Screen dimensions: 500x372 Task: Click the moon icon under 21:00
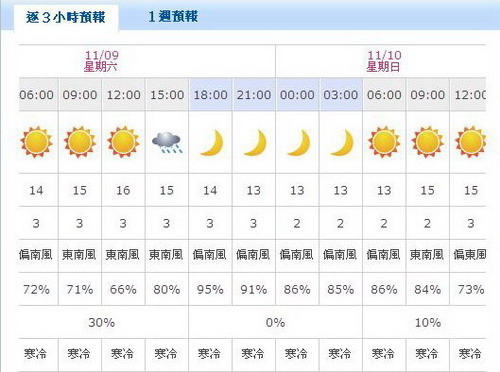pos(256,143)
